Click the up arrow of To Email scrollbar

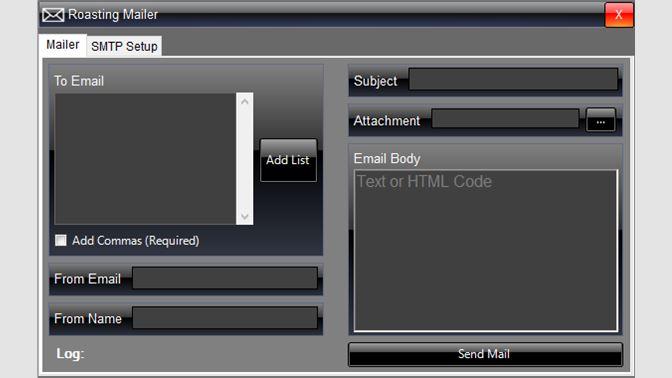click(245, 102)
